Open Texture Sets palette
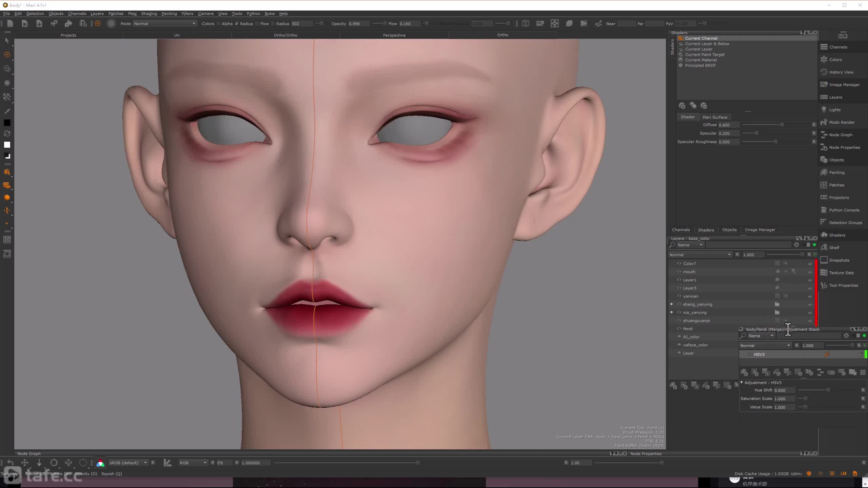868x488 pixels. tap(837, 273)
